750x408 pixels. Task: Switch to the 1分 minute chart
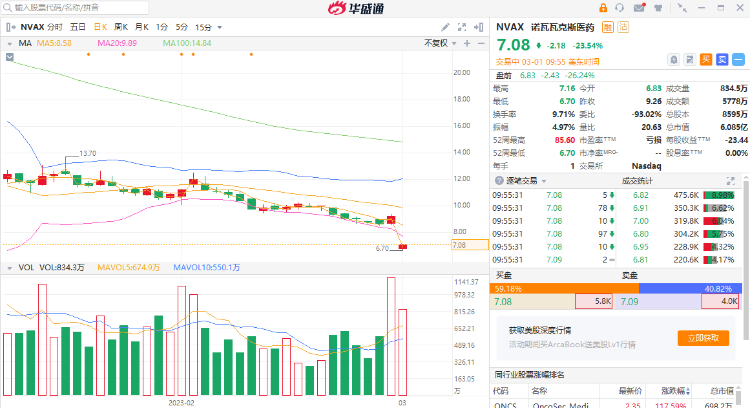(162, 27)
